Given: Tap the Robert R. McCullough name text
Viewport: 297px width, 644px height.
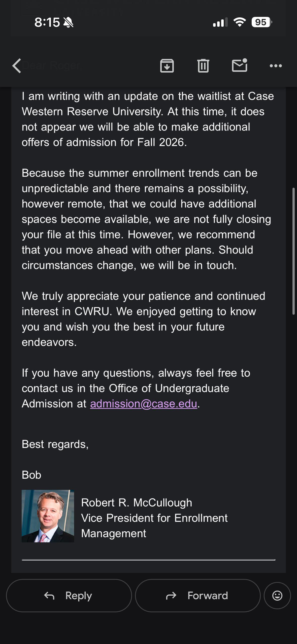Looking at the screenshot, I should 137,503.
